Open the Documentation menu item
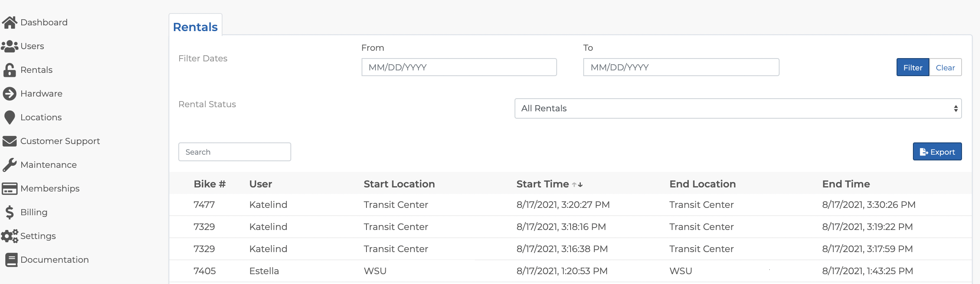980x284 pixels. [54, 260]
